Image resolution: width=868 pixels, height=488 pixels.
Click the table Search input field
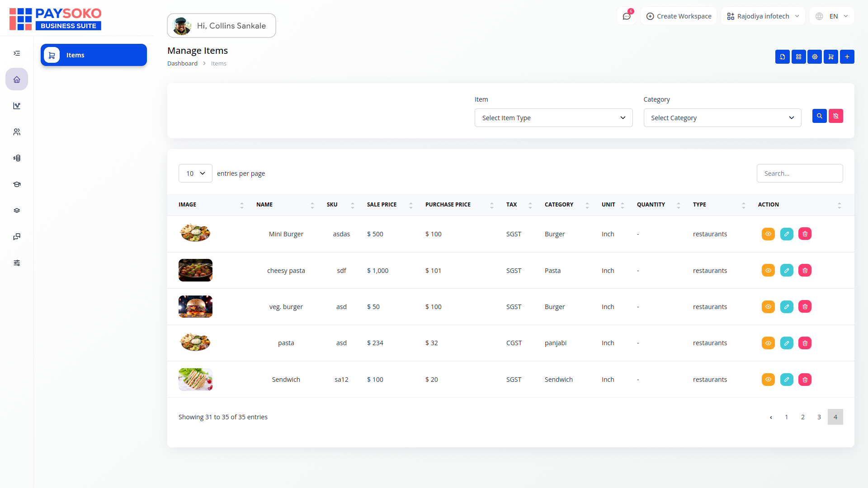tap(799, 174)
